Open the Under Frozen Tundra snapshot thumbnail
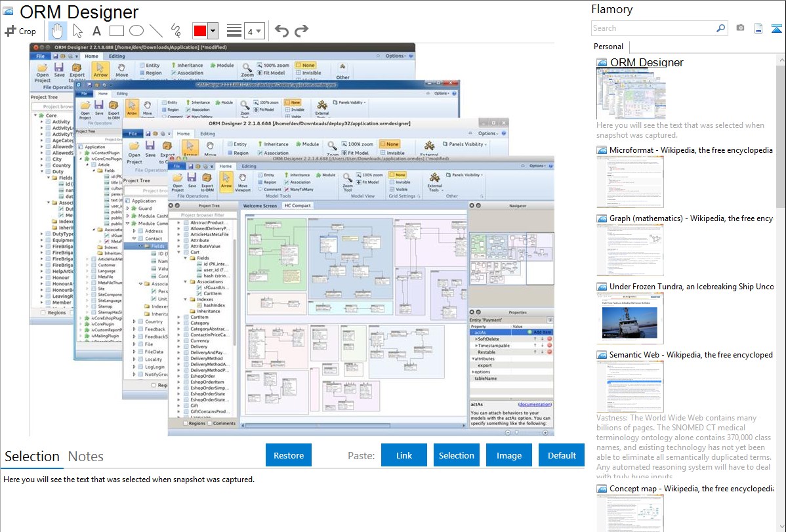This screenshot has width=786, height=532. [x=630, y=318]
